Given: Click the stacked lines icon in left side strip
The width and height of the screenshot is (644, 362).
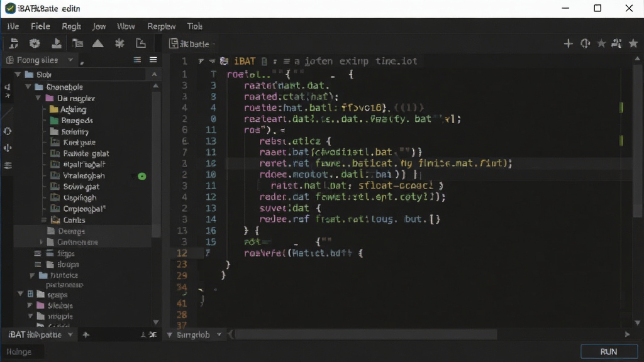Looking at the screenshot, I should (8, 165).
